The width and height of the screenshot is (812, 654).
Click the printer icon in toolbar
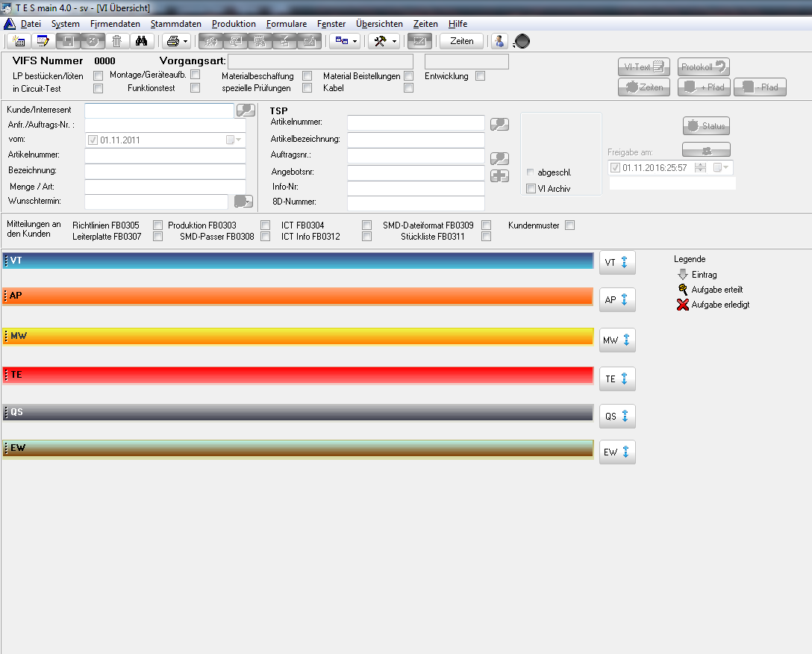pos(172,41)
